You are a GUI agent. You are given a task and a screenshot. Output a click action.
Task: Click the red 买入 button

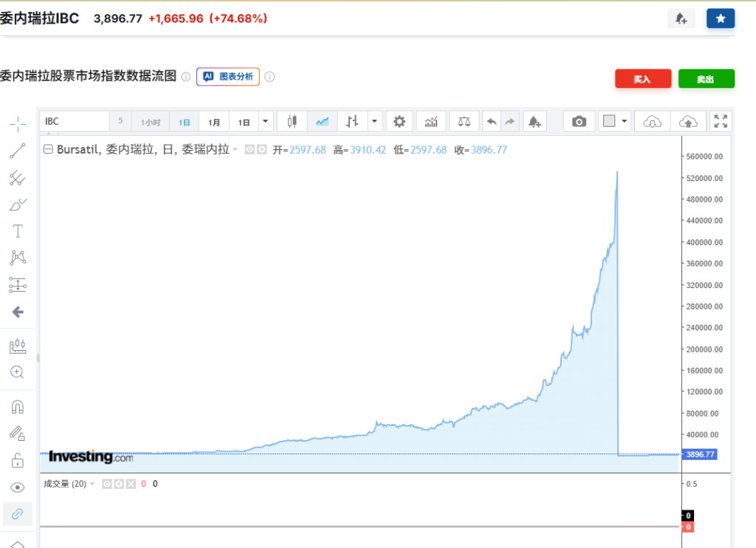click(x=642, y=79)
